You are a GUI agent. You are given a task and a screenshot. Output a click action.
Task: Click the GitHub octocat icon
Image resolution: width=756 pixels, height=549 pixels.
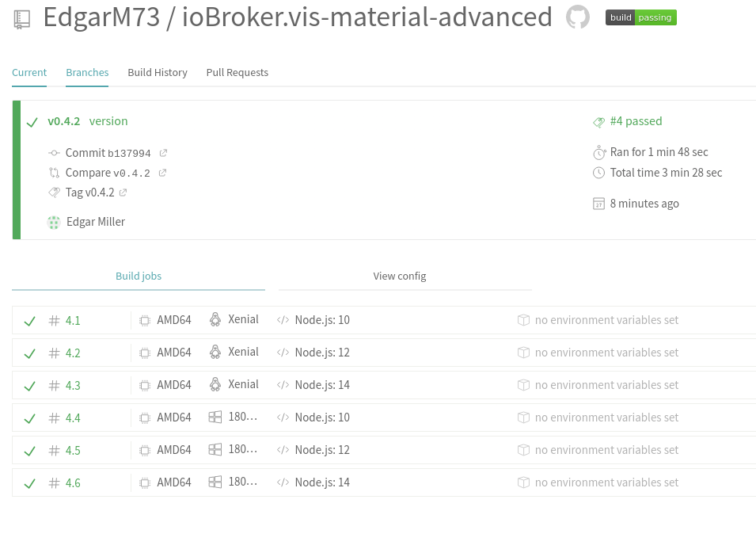click(578, 17)
